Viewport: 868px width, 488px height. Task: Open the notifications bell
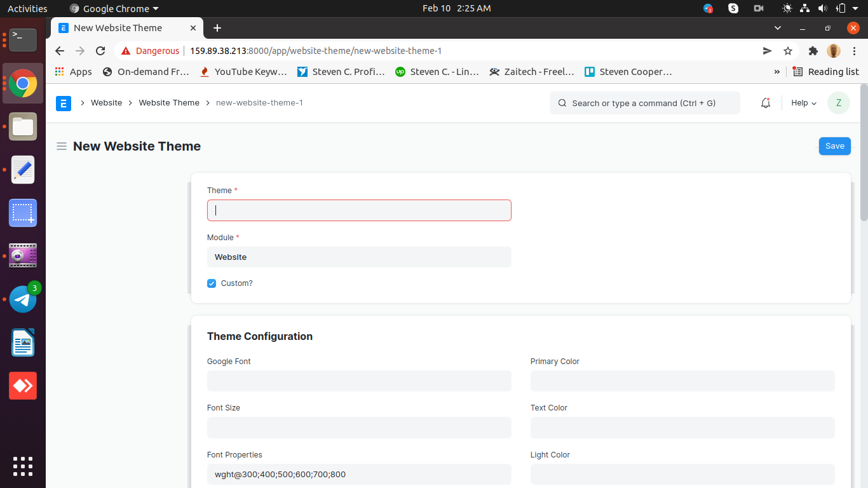pos(765,102)
